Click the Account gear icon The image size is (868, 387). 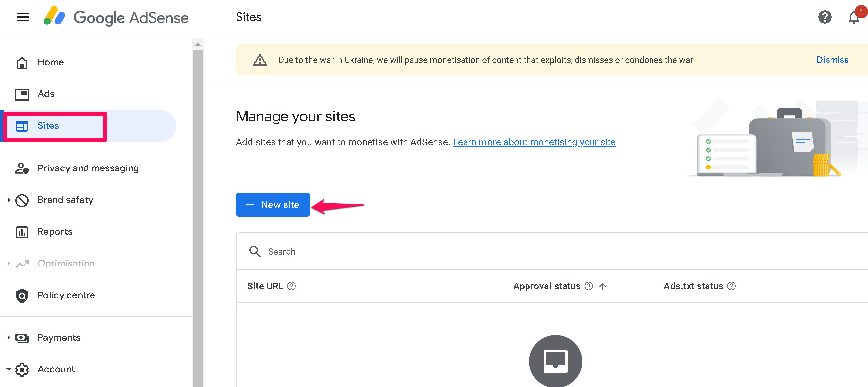point(22,369)
